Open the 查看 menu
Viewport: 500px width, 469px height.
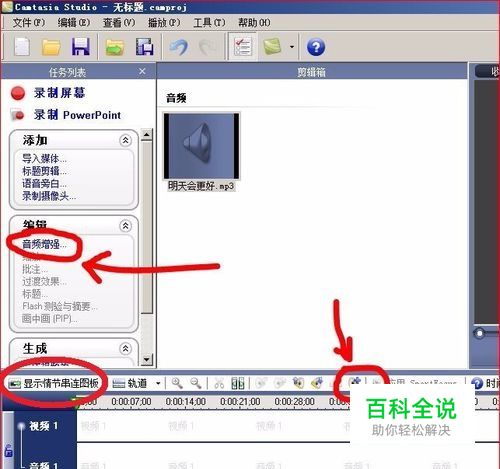(x=119, y=23)
